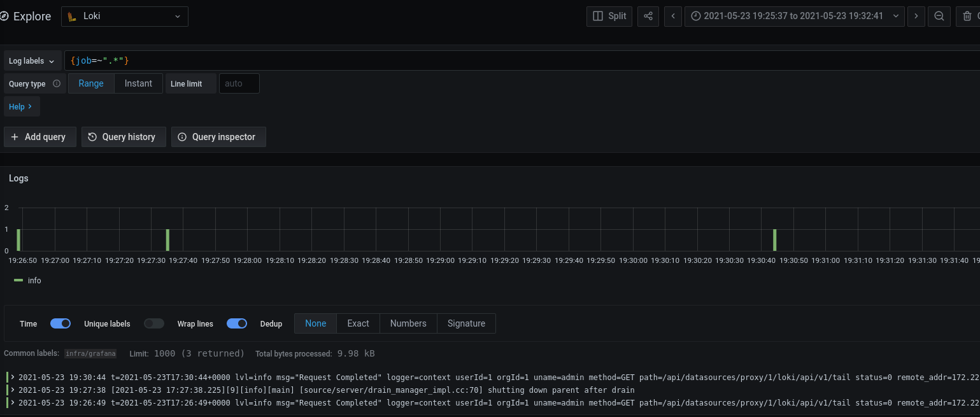Expand the 19:27:38 log line
Viewport: 980px width, 417px height.
13,390
